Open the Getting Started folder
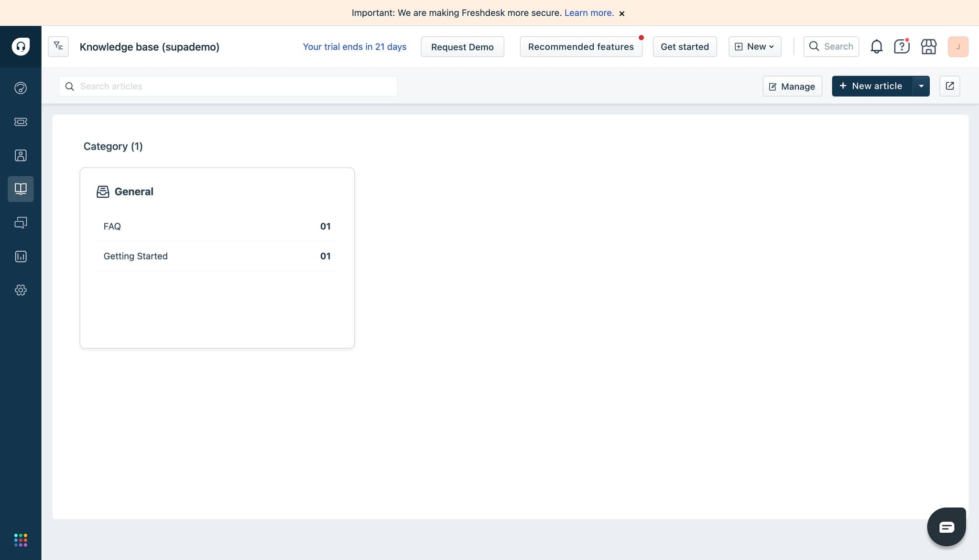This screenshot has width=979, height=560. (x=136, y=256)
